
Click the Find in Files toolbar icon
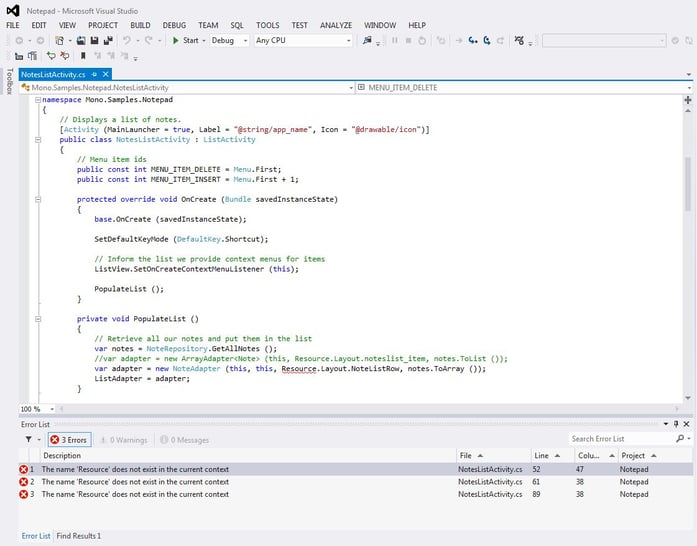367,40
